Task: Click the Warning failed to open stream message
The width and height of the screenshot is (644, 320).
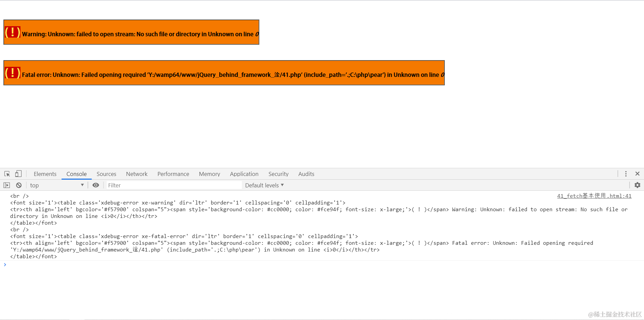Action: point(140,34)
